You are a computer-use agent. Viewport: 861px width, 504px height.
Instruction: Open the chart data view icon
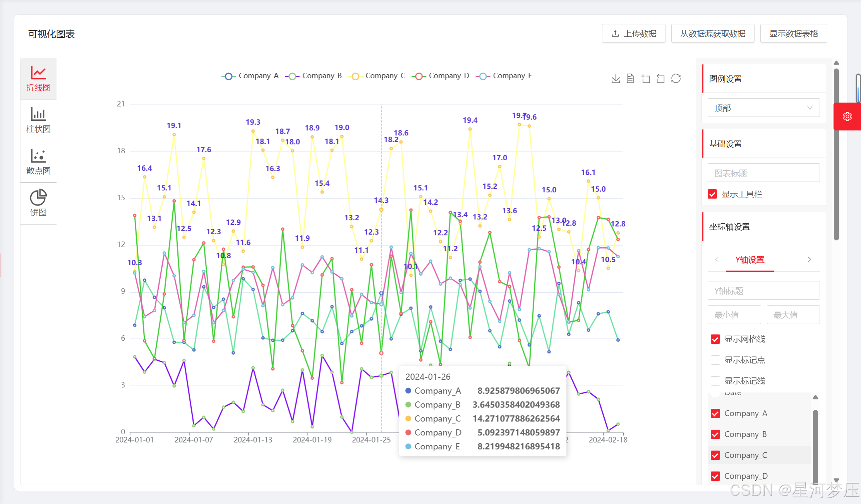(630, 79)
